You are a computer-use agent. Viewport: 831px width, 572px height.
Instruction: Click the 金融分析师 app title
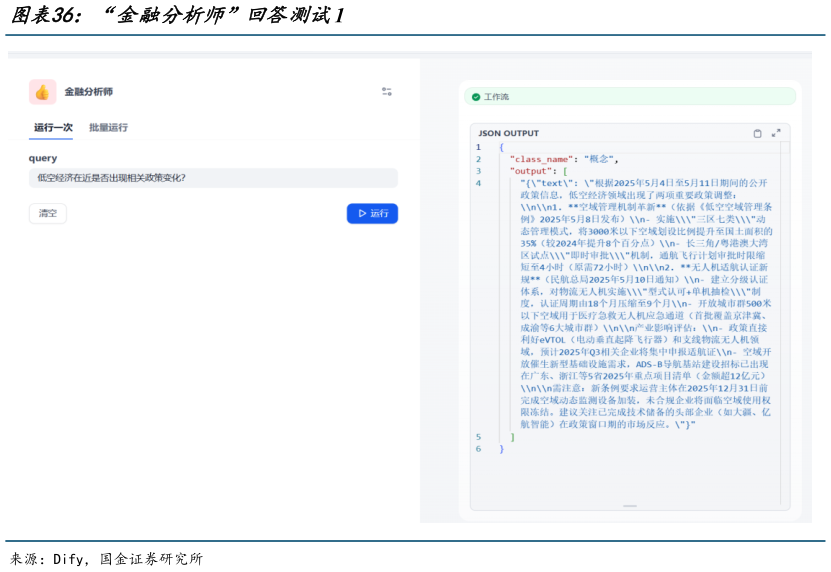click(89, 92)
